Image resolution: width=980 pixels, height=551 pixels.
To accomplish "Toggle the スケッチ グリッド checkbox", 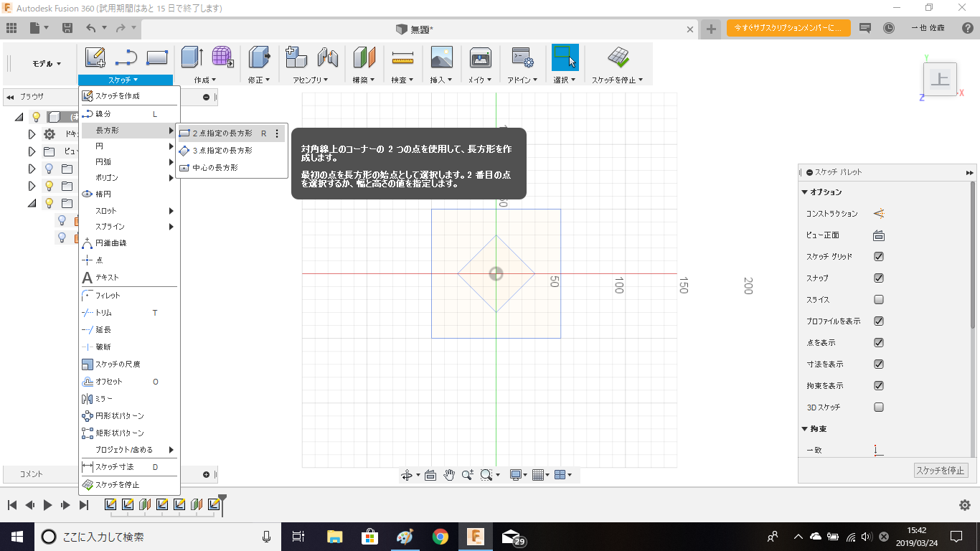I will [879, 257].
